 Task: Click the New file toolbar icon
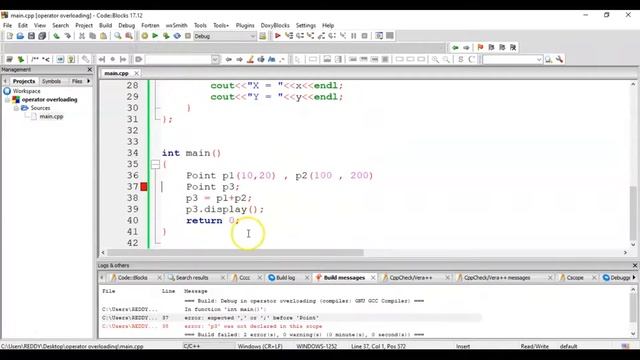[x=9, y=36]
